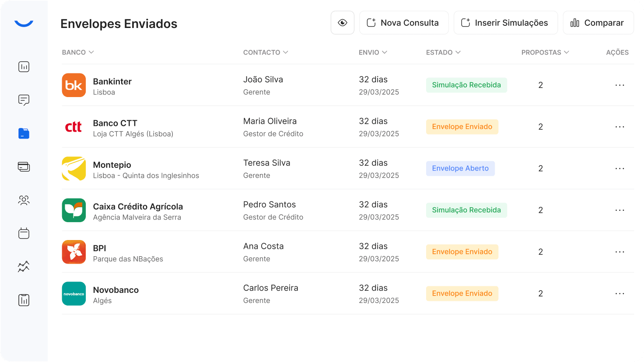Toggle the eye visibility button
Viewport: 644px width, 362px height.
click(343, 22)
